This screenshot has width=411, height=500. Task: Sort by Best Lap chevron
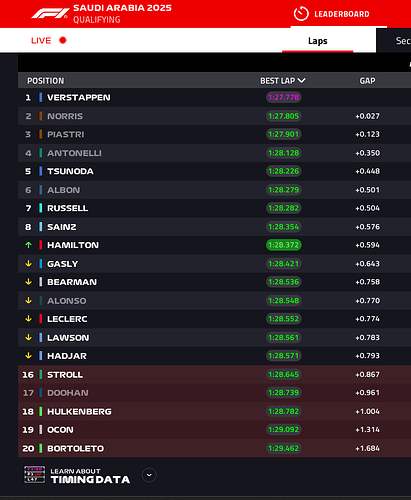coord(301,81)
